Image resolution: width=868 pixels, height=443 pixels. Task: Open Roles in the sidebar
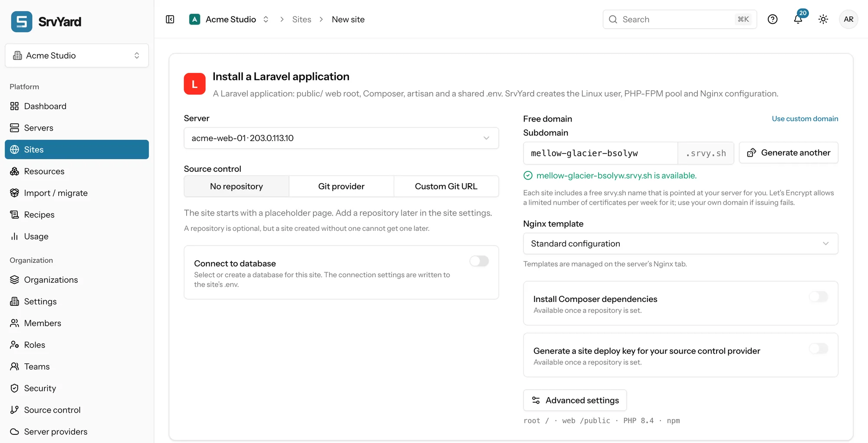tap(77, 345)
